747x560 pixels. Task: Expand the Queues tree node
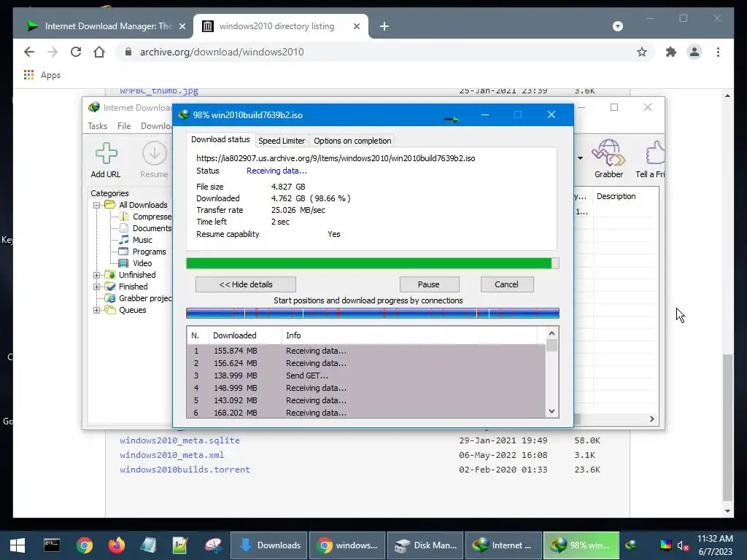click(x=97, y=310)
